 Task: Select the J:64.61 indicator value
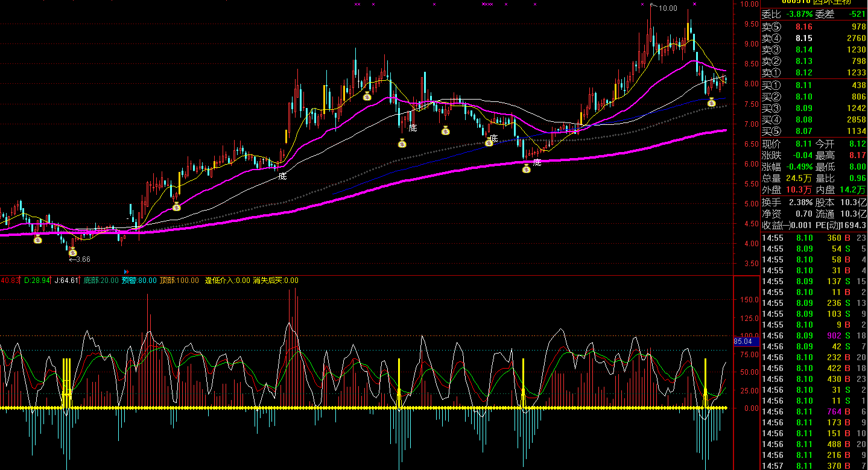[66, 281]
